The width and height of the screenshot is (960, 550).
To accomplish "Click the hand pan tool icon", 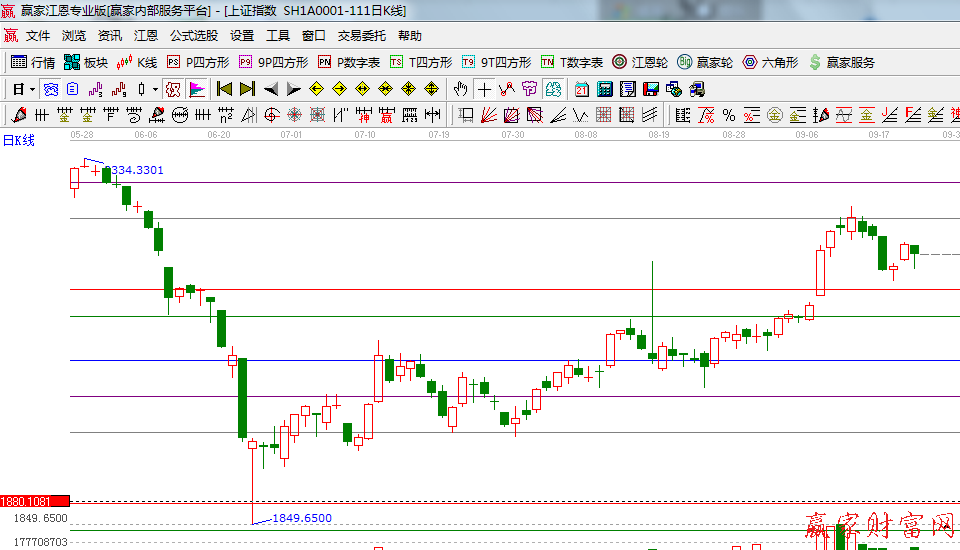I will pos(461,89).
